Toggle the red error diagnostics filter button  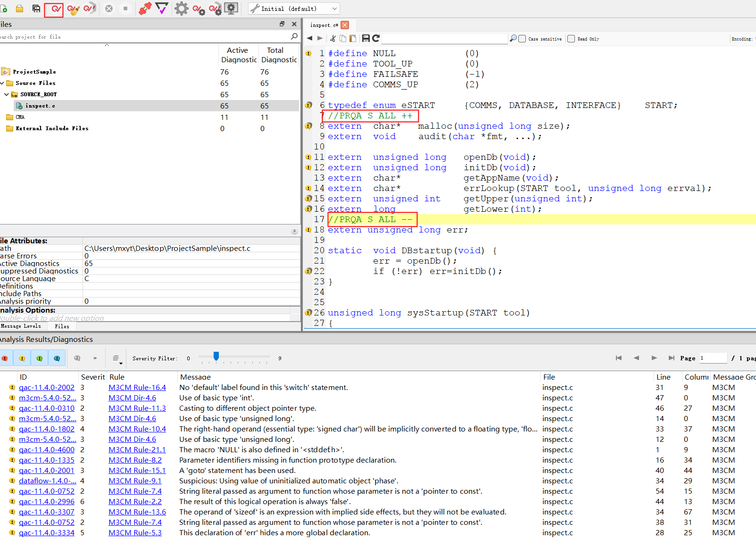tap(5, 358)
